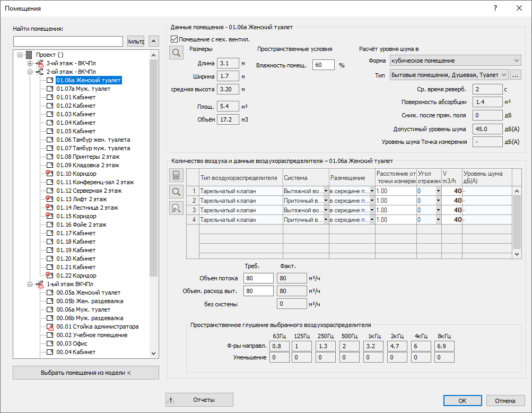Select room 00.02 Учебное помещение
This screenshot has height=413, width=532.
point(92,335)
